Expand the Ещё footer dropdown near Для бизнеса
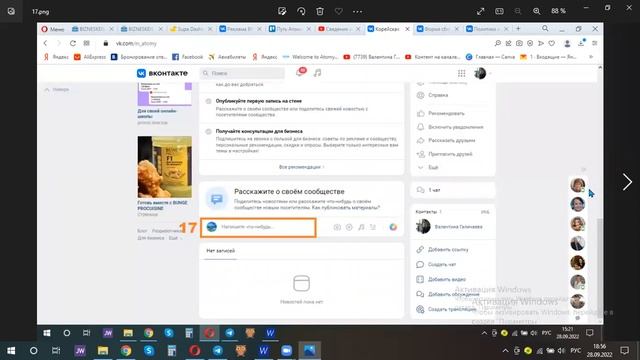The width and height of the screenshot is (640, 360). (175, 238)
